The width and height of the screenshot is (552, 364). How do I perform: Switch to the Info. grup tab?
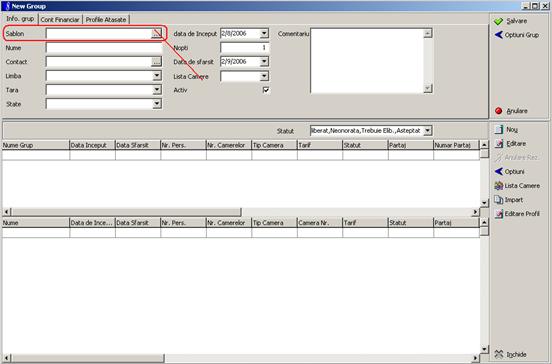20,19
